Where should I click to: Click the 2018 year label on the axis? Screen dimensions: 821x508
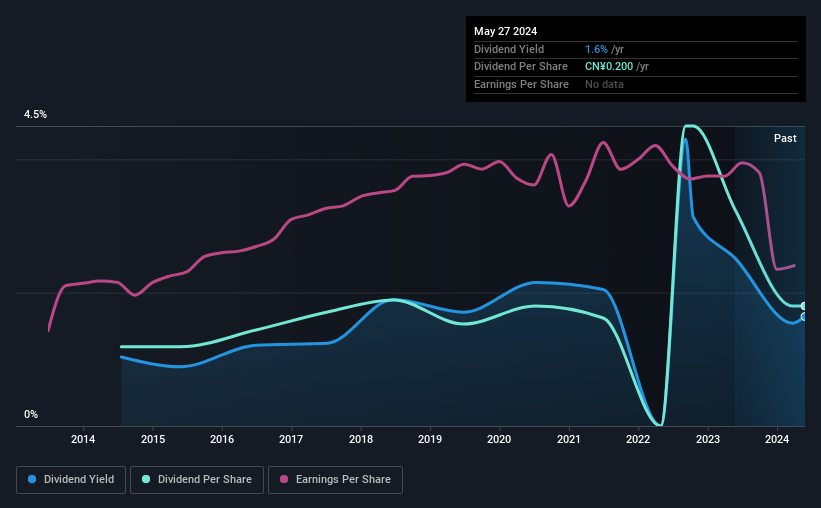(361, 439)
